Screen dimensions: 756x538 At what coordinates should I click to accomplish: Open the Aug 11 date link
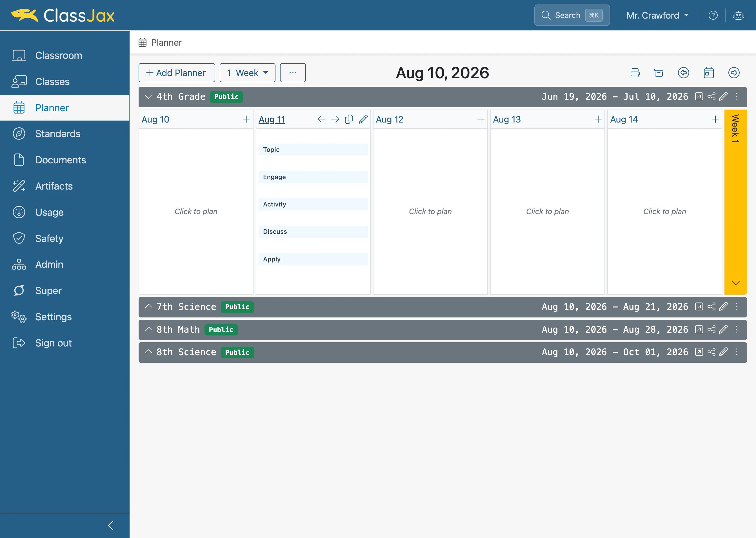pos(272,119)
